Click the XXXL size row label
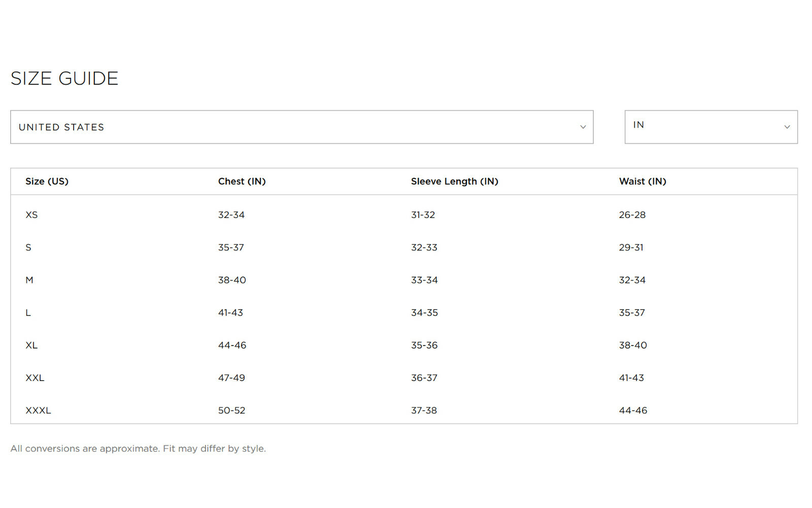Image resolution: width=812 pixels, height=508 pixels. pos(38,410)
